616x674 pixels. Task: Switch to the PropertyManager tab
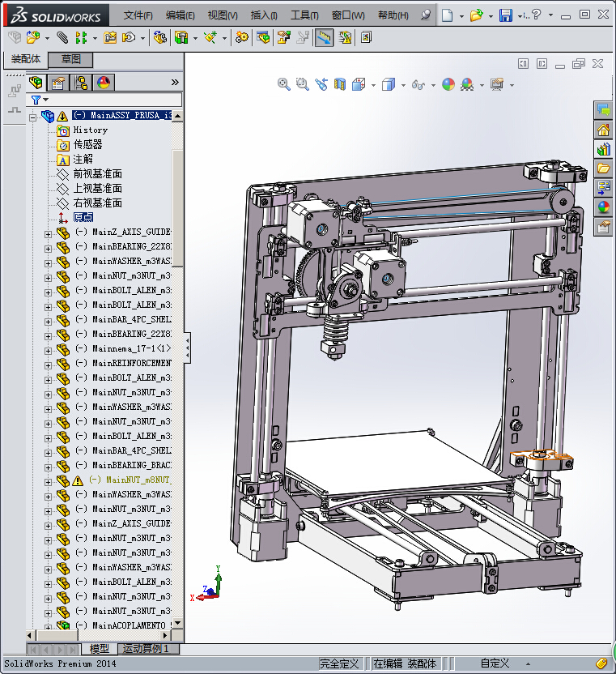(58, 83)
